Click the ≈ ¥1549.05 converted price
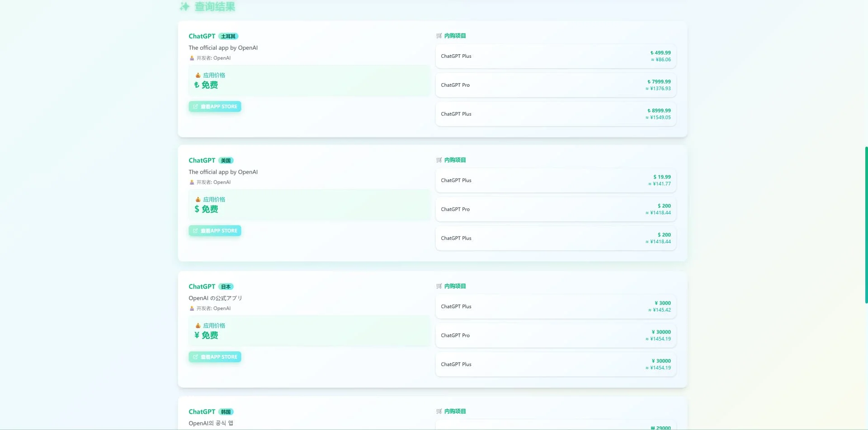 pyautogui.click(x=658, y=117)
